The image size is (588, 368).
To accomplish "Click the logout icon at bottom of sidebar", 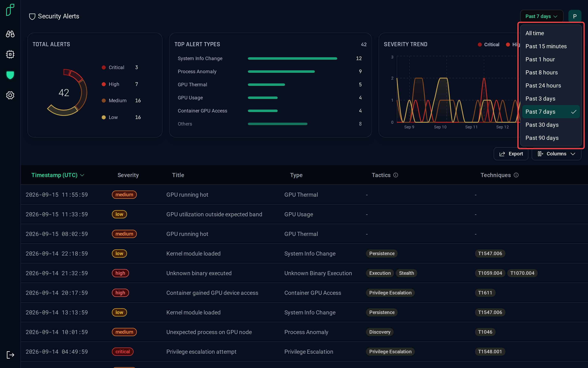I will point(10,355).
